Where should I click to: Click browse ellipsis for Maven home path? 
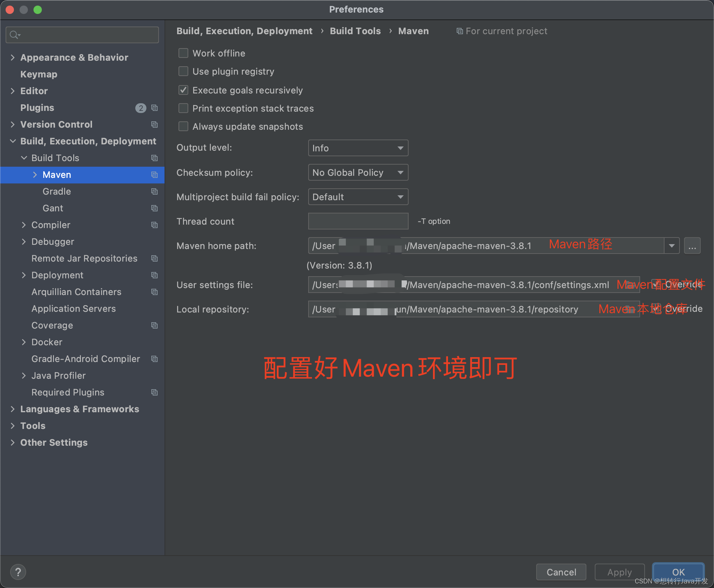692,246
